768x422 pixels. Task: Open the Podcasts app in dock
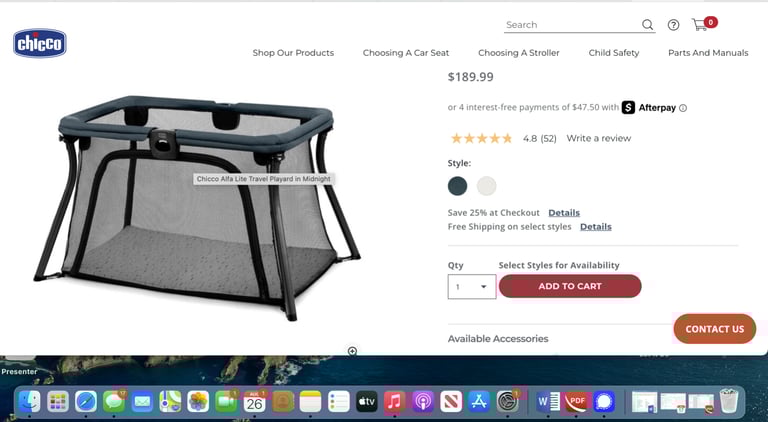422,402
